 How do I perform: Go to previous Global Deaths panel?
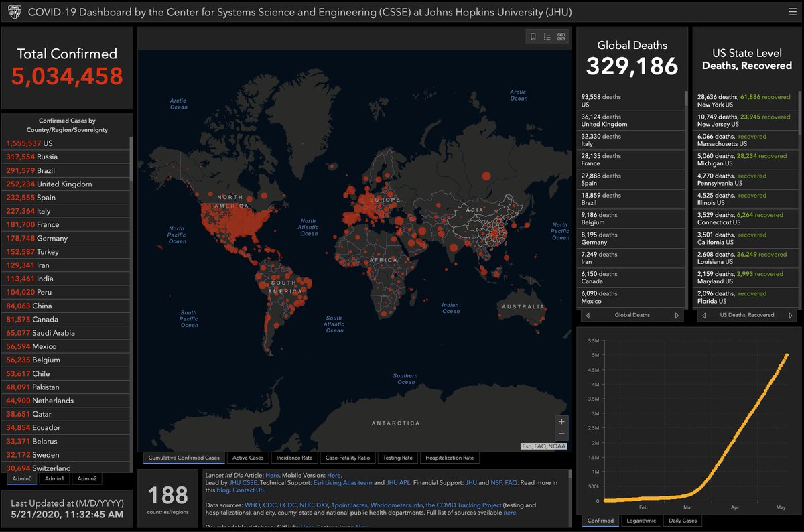pos(588,315)
